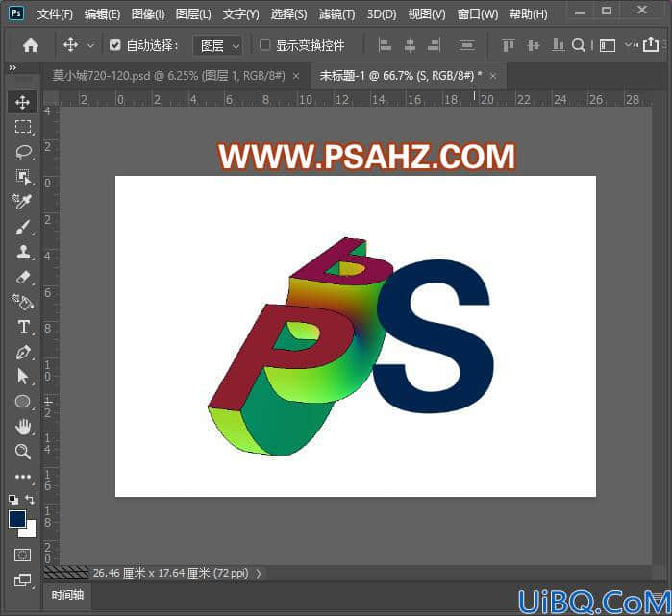The image size is (672, 616).
Task: Select the Lasso tool
Action: (22, 152)
